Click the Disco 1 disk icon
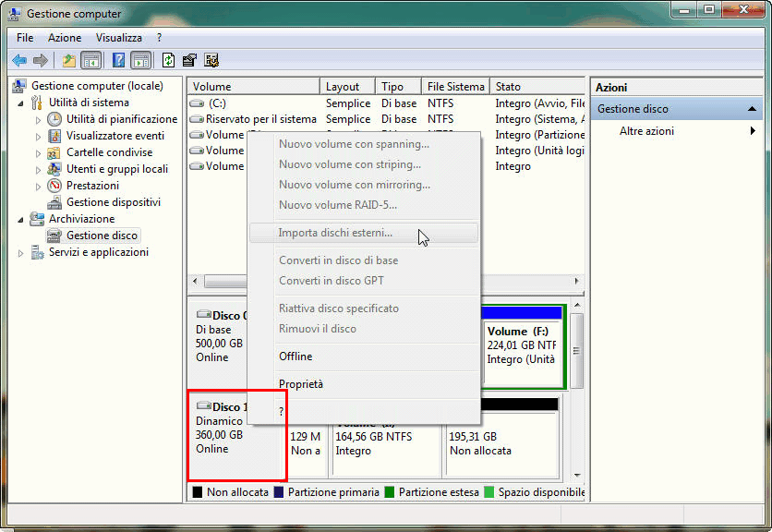Screen dimensions: 772x532 [203, 405]
